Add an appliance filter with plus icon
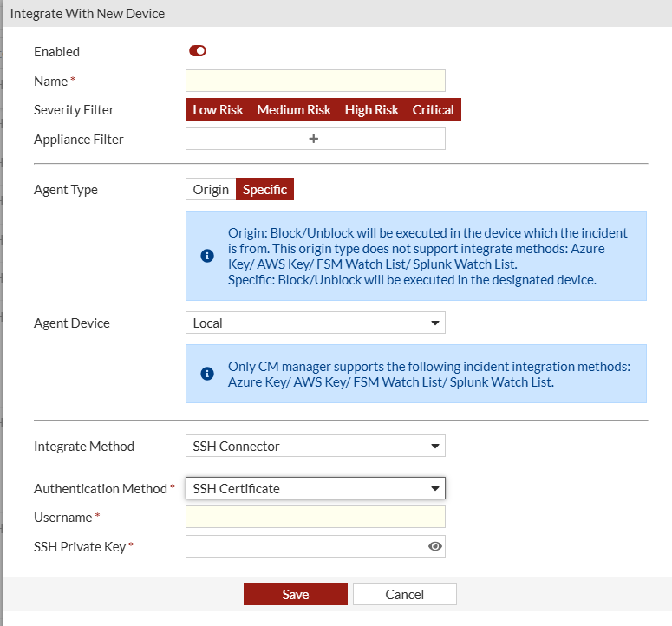The width and height of the screenshot is (672, 626). (315, 139)
